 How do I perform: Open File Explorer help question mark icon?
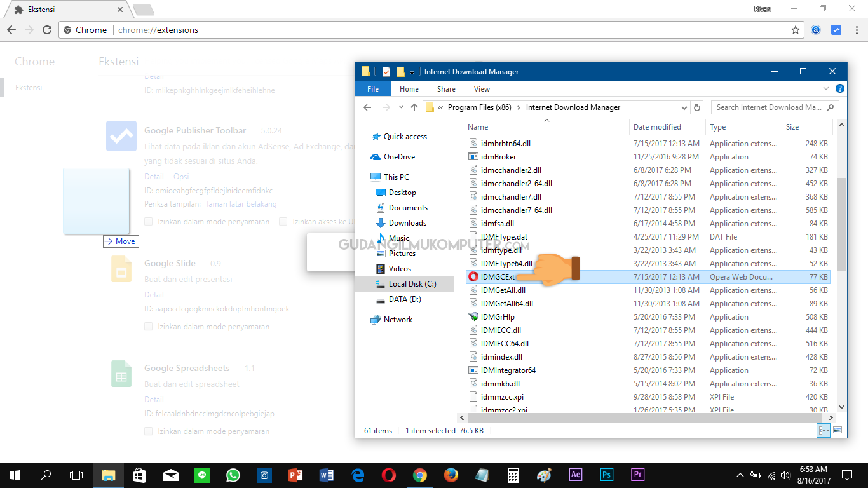point(840,89)
